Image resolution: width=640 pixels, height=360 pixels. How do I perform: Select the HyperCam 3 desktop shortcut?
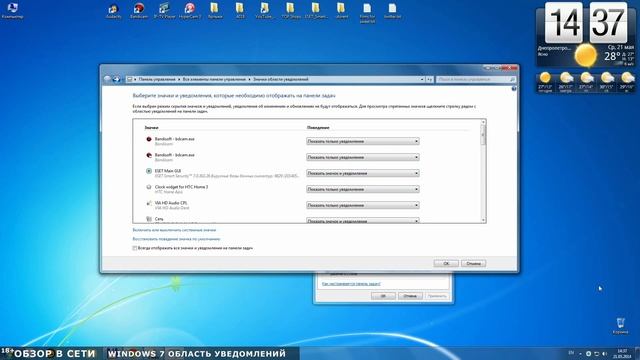pos(190,11)
